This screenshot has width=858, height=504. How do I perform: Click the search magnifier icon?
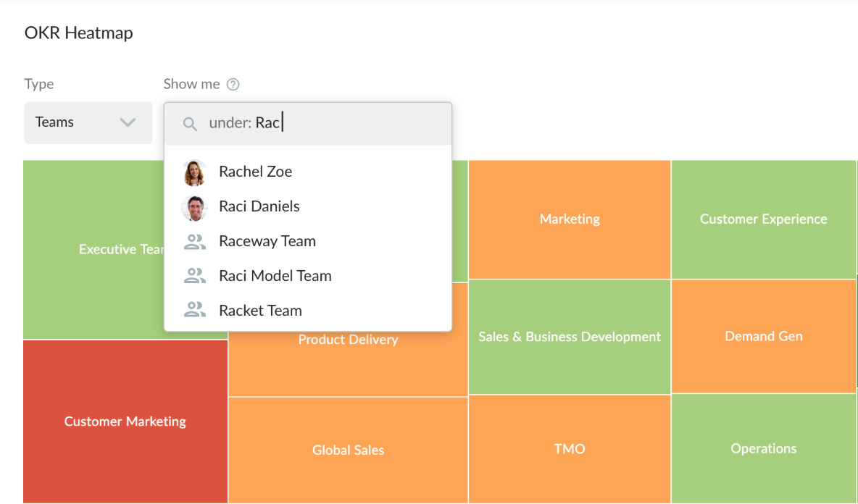point(190,124)
